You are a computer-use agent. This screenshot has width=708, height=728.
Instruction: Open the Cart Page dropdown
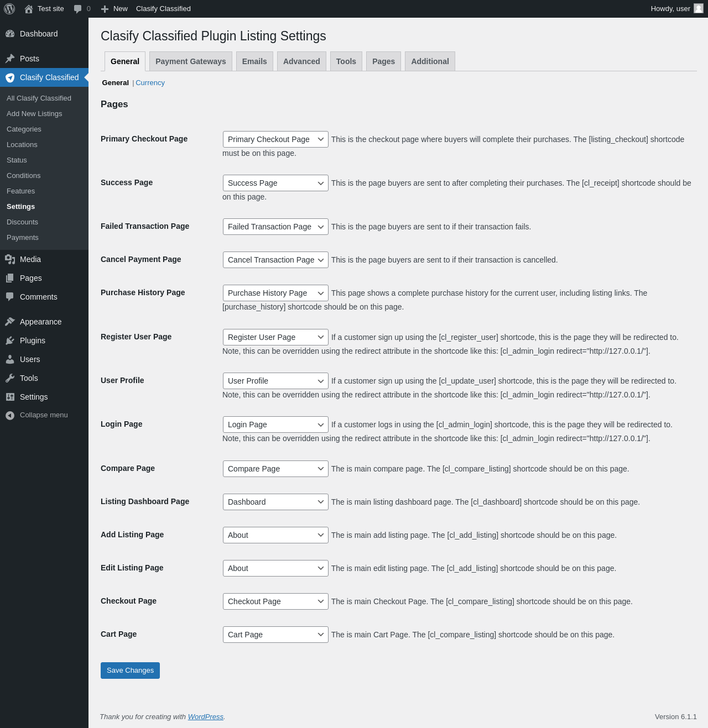pyautogui.click(x=275, y=635)
